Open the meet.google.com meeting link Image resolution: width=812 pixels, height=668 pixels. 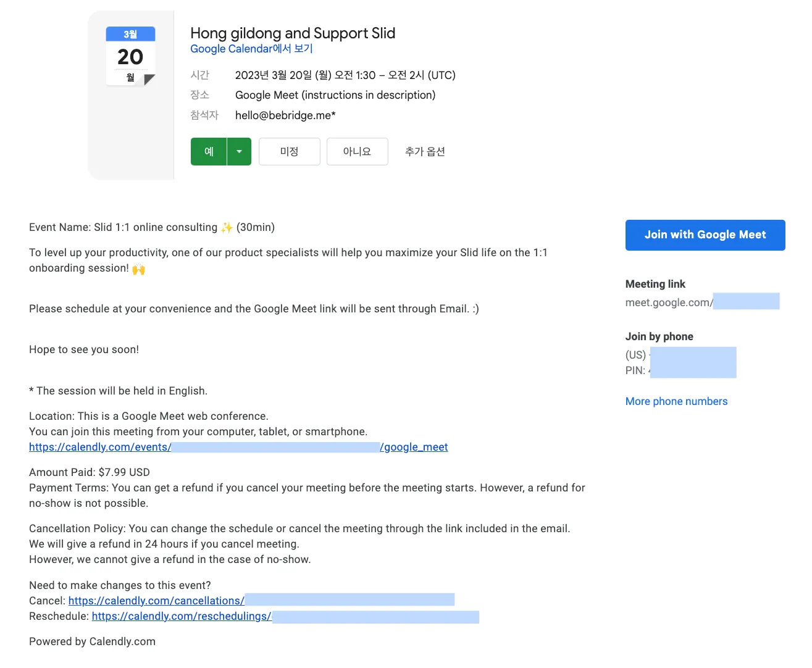click(x=701, y=303)
